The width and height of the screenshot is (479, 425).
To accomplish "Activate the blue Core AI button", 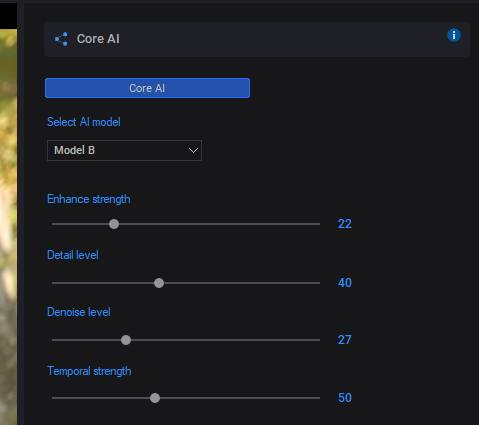I will click(147, 88).
